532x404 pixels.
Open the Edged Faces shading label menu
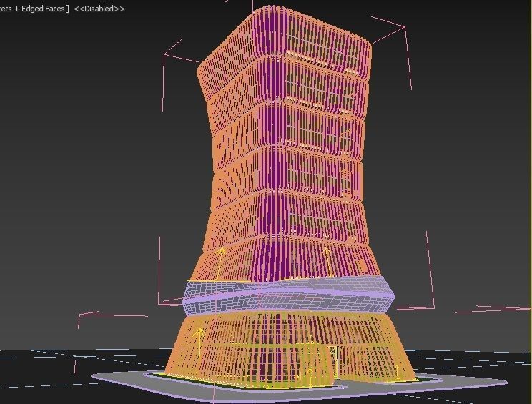coord(34,9)
